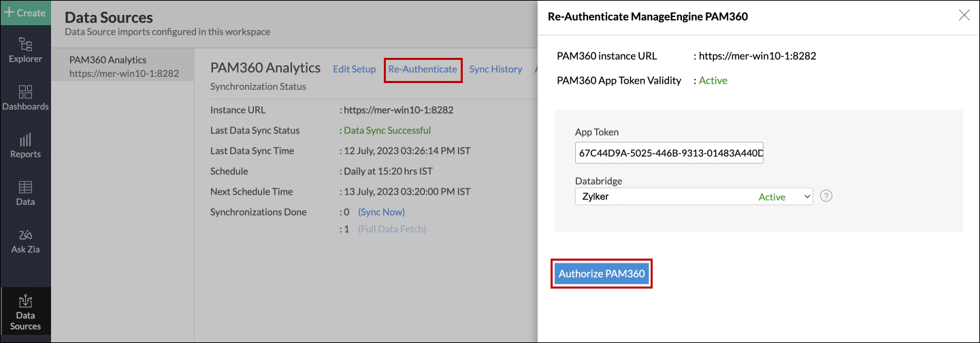
Task: Select Data Sources sidebar icon
Action: click(25, 312)
